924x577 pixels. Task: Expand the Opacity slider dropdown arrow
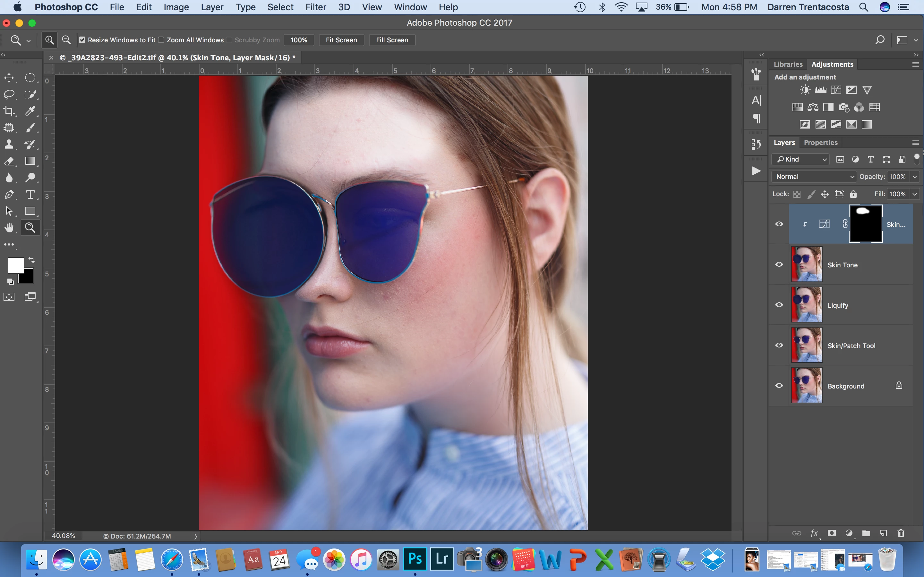915,176
